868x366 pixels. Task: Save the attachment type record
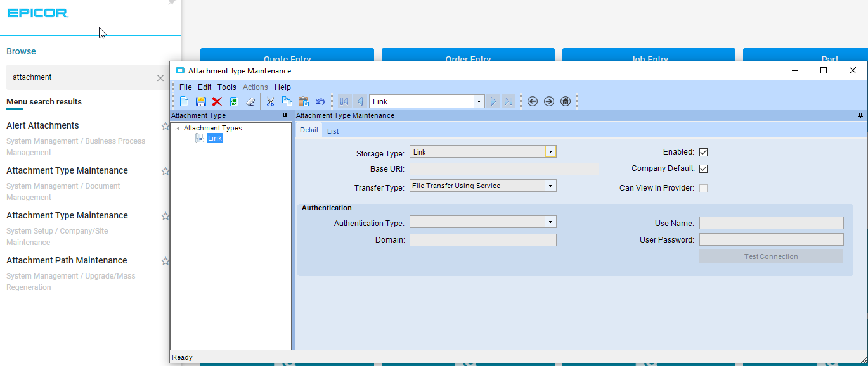coord(200,101)
